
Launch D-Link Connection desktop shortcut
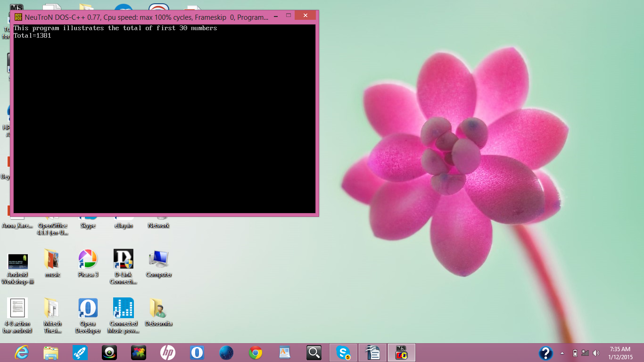pos(123,259)
